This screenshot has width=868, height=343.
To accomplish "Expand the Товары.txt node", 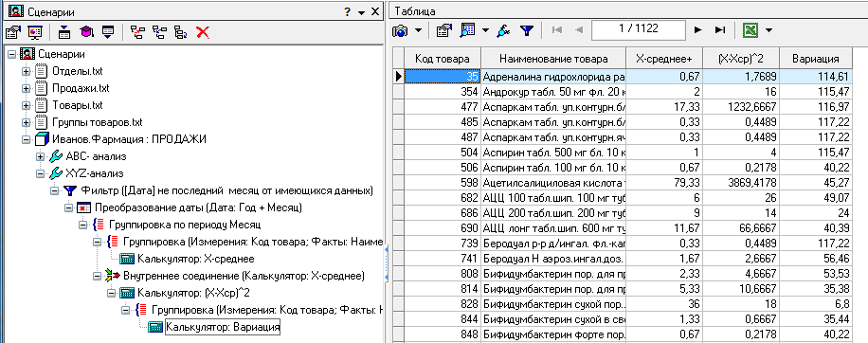I will pos(26,106).
